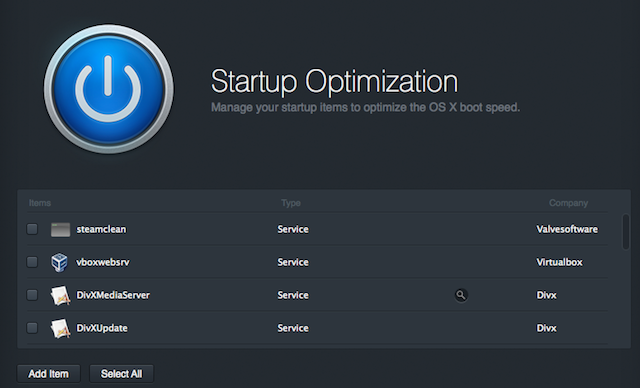
Task: Click Divx company in DivXMediaServer row
Action: pos(547,295)
